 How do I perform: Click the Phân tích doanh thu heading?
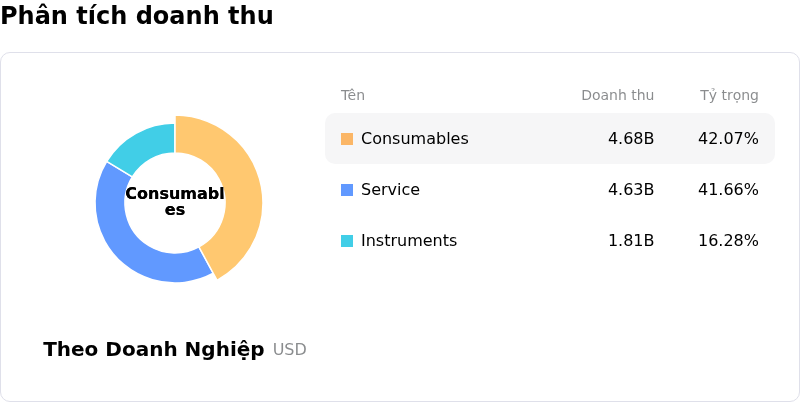coord(137,16)
